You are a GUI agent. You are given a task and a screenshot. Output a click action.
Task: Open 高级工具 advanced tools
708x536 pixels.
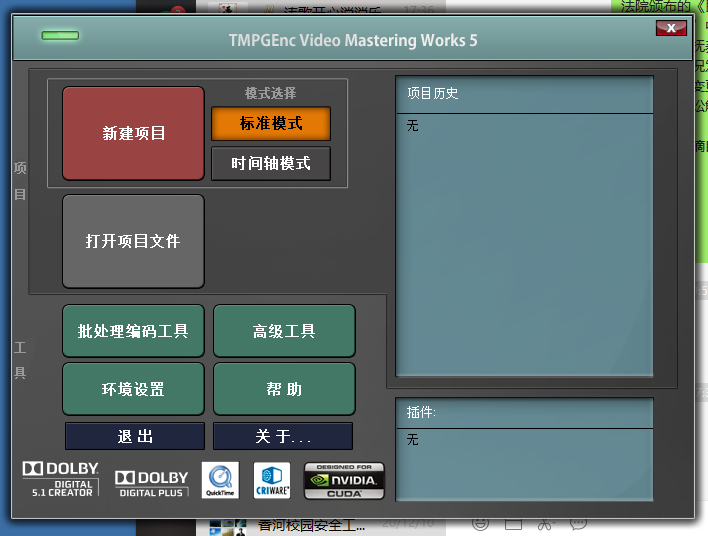pyautogui.click(x=284, y=331)
